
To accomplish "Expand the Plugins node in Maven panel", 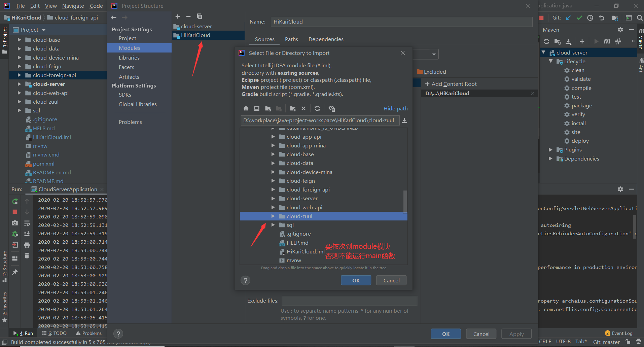I will [x=550, y=150].
